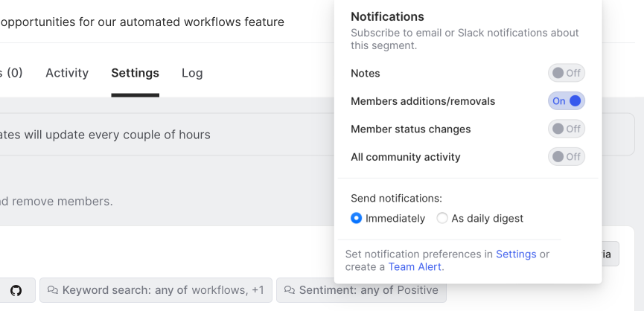Open the Settings tab
Viewport: 644px width, 311px height.
point(135,73)
